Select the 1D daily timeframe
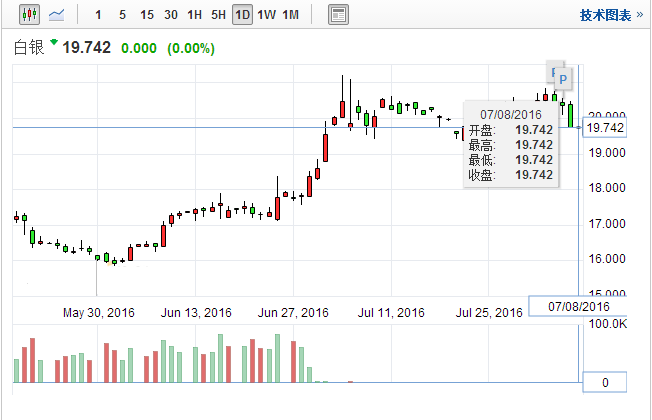 (242, 15)
